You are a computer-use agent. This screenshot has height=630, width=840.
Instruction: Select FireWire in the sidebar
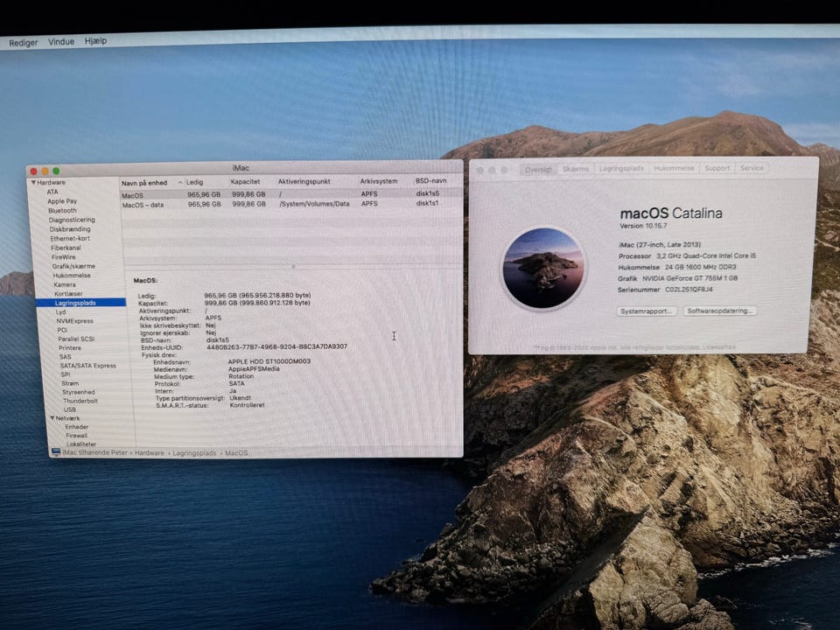click(64, 257)
